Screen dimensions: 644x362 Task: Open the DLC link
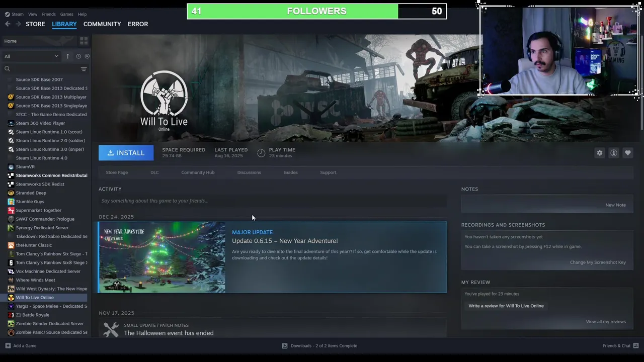tap(154, 172)
